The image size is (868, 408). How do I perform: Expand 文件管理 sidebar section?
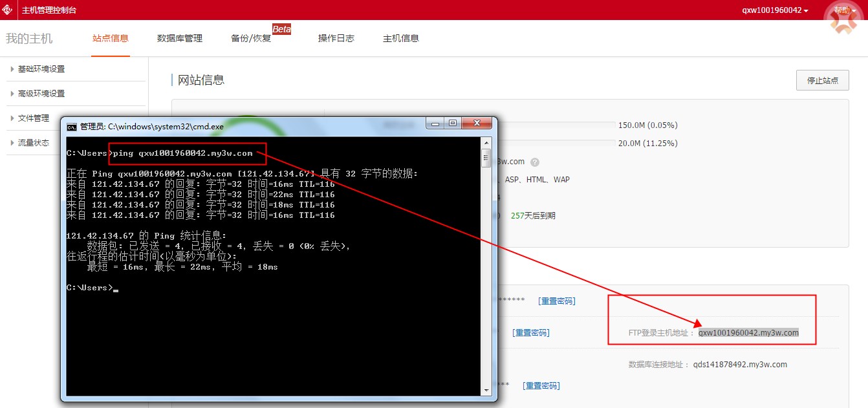pyautogui.click(x=34, y=118)
